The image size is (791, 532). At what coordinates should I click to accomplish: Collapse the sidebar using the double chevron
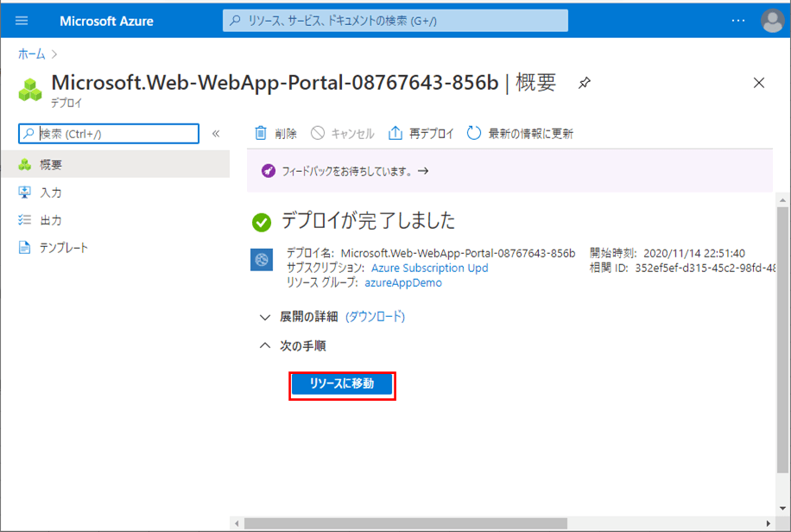click(x=216, y=133)
